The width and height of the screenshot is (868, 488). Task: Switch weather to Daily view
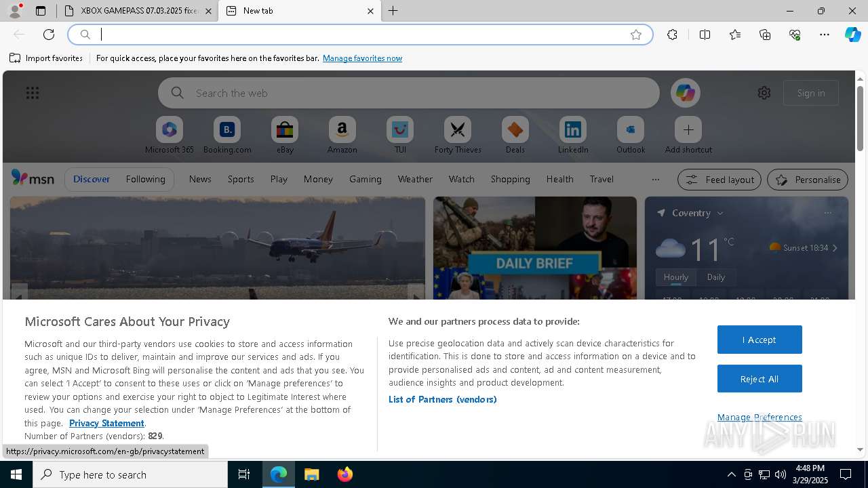click(716, 277)
